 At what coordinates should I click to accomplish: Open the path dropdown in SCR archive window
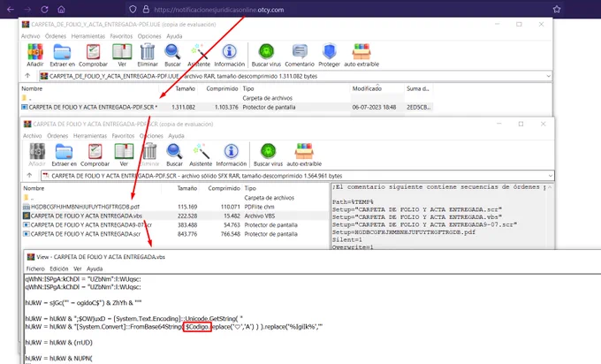click(x=551, y=176)
